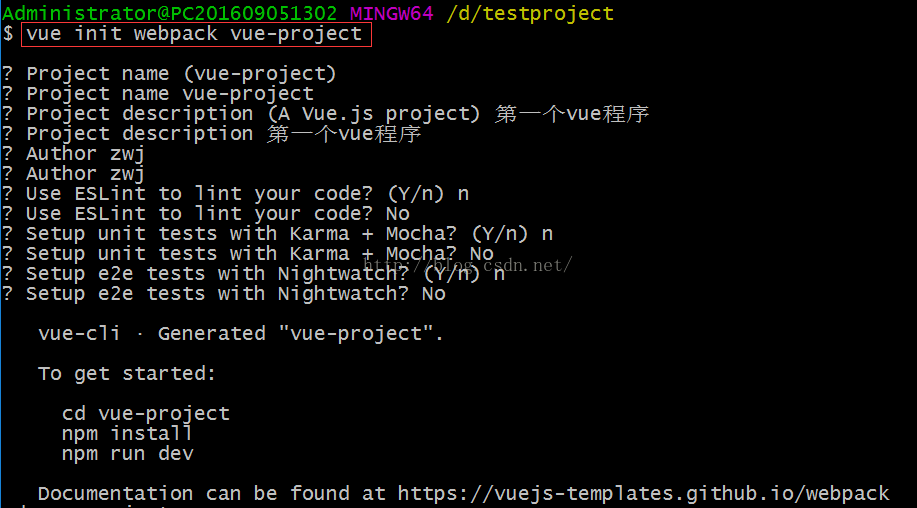Click the blog.csdn.net watermark text
Image resolution: width=917 pixels, height=508 pixels.
coord(467,265)
